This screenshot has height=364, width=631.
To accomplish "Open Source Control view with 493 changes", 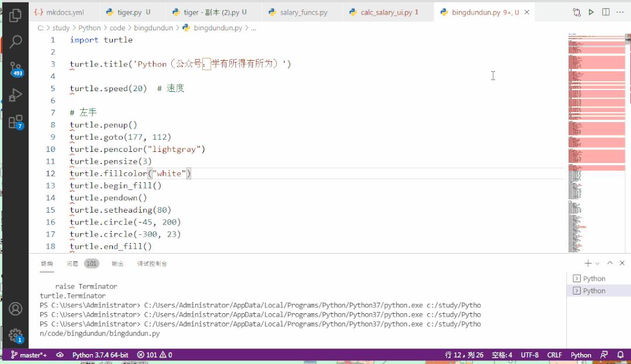I will (15, 69).
